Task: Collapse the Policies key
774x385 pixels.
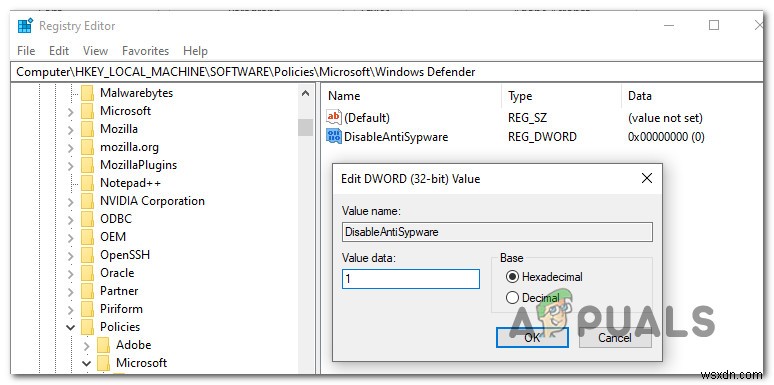Action: [x=71, y=328]
